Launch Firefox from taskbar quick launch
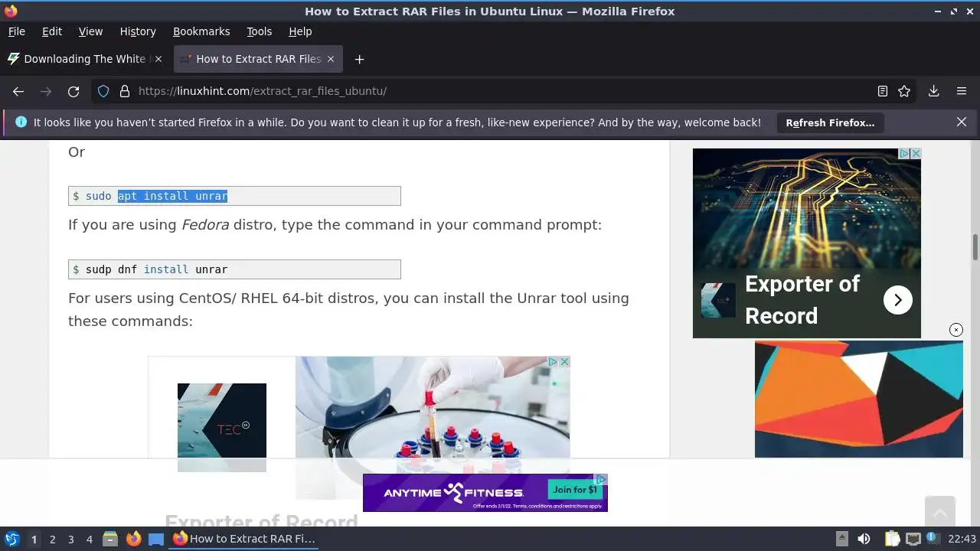980x551 pixels. point(133,539)
